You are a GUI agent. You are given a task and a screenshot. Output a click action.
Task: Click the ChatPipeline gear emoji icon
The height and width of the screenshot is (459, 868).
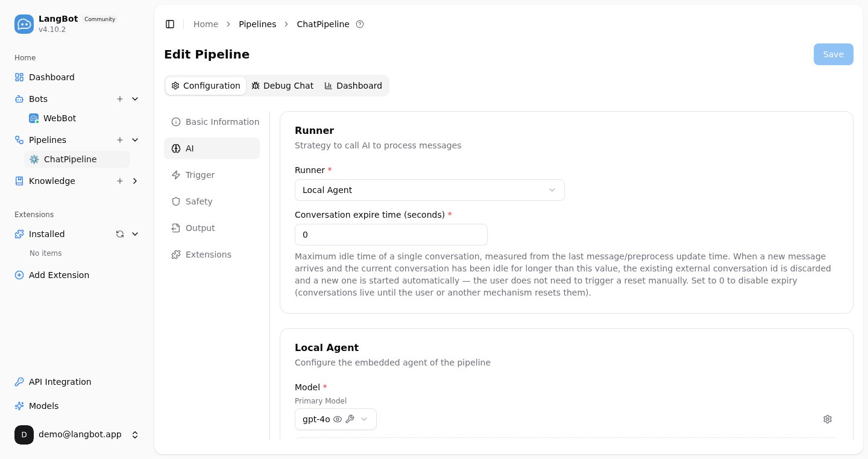pyautogui.click(x=34, y=159)
